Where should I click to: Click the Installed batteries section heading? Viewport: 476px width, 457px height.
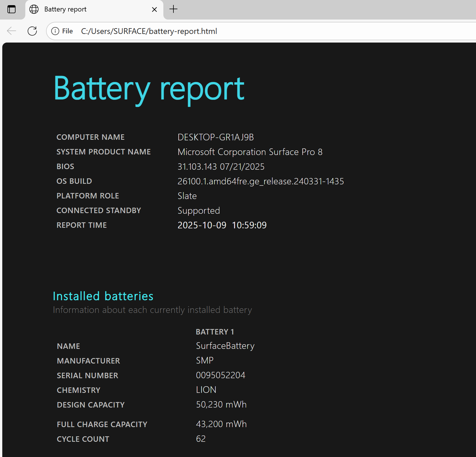tap(103, 296)
